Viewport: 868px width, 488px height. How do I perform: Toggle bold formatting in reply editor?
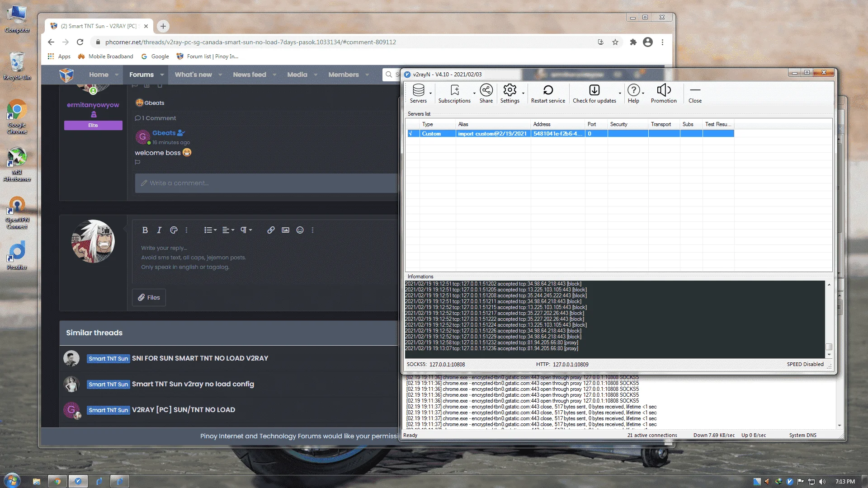point(145,230)
